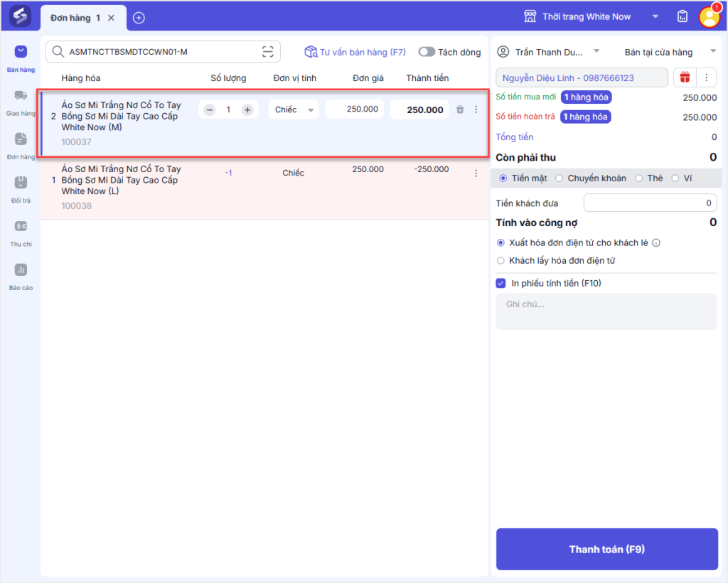The width and height of the screenshot is (728, 583).
Task: Click customer field Nguyễn Diệu Linh
Action: point(582,78)
